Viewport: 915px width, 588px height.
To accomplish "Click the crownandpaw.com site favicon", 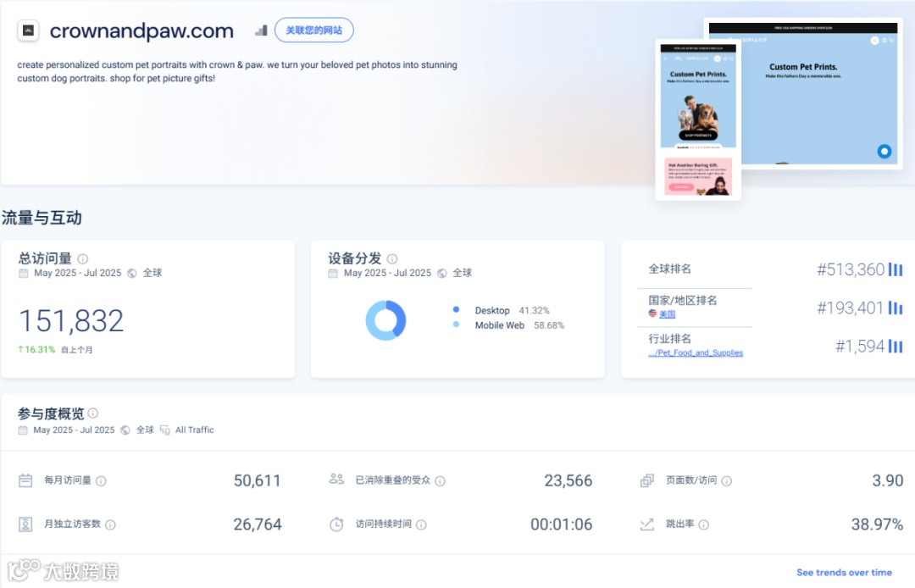I will pyautogui.click(x=28, y=31).
